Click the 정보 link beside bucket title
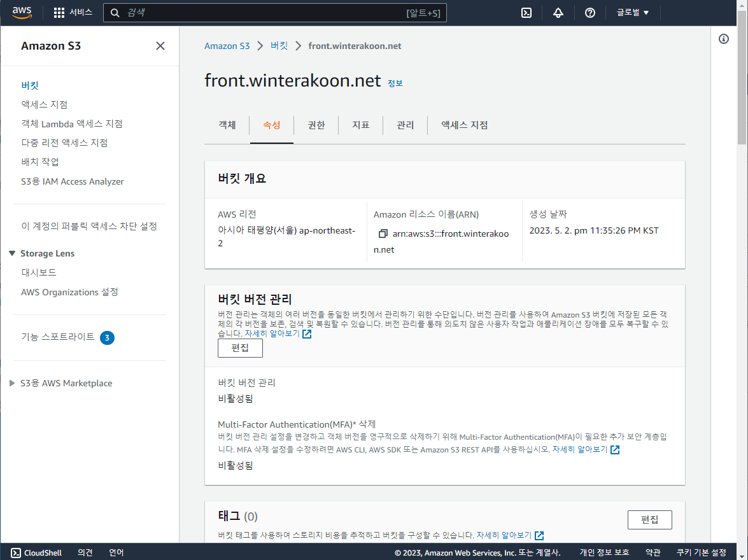This screenshot has height=560, width=748. point(395,83)
